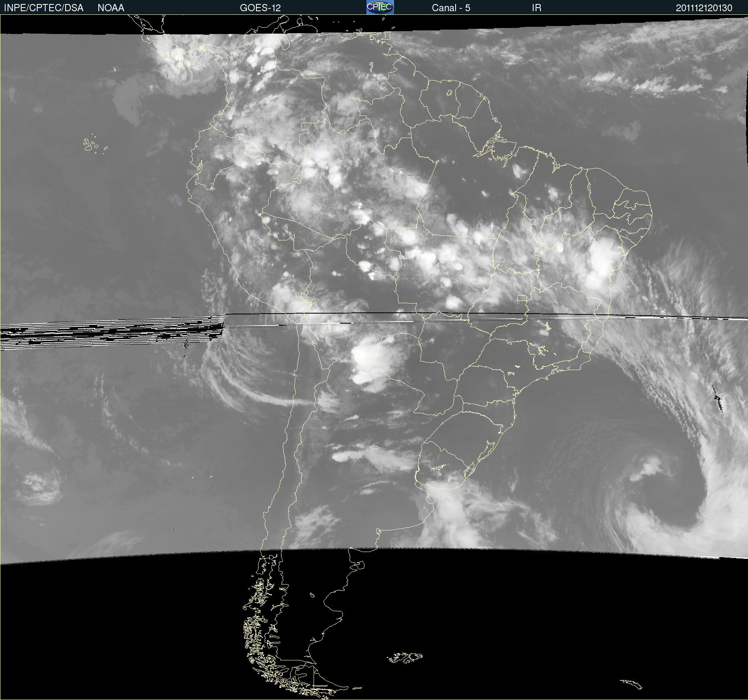Click the Canal - 5 channel label

point(451,8)
